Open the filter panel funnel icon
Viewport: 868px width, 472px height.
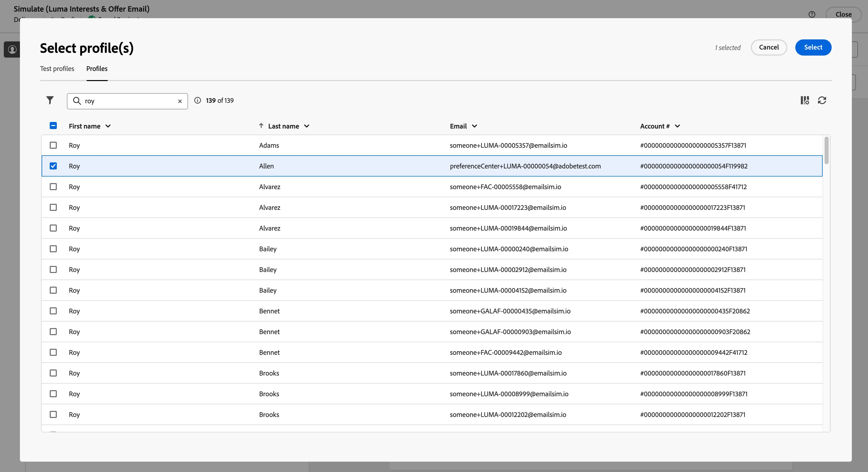click(x=50, y=101)
